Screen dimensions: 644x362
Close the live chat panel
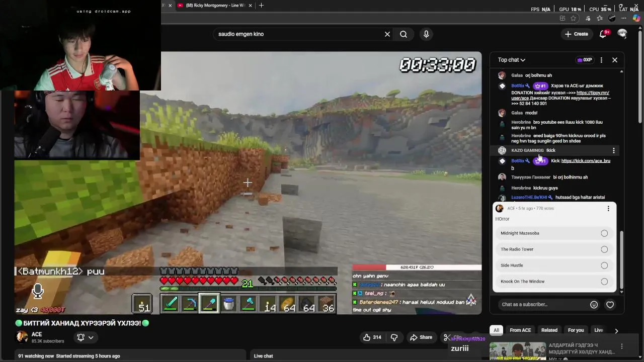[x=615, y=60]
